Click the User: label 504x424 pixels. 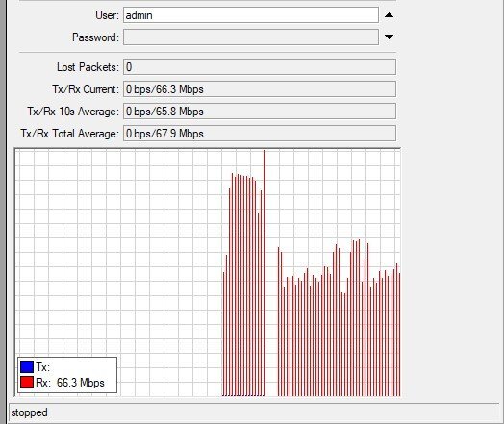point(107,15)
